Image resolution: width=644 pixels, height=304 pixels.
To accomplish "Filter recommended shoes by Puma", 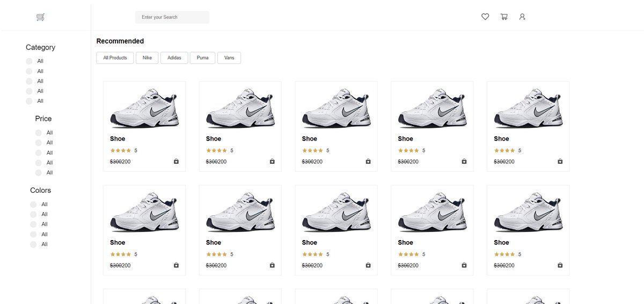I will pos(203,58).
